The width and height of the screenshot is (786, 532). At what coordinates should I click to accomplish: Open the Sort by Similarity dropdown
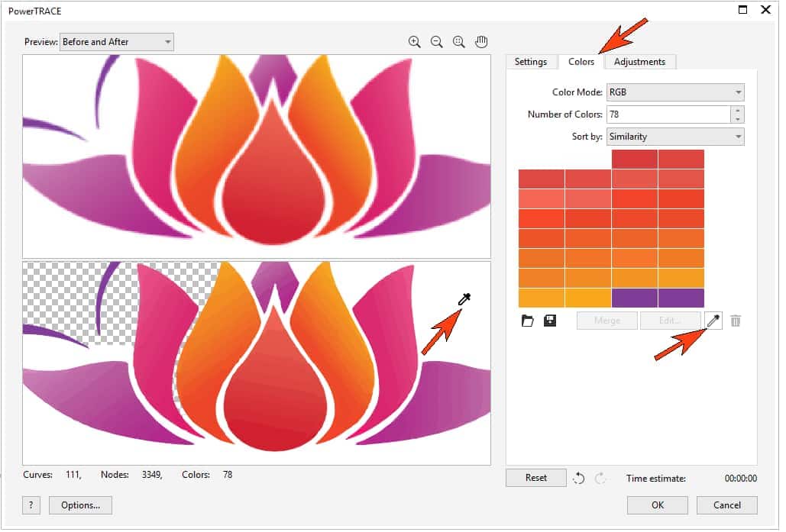pos(674,136)
